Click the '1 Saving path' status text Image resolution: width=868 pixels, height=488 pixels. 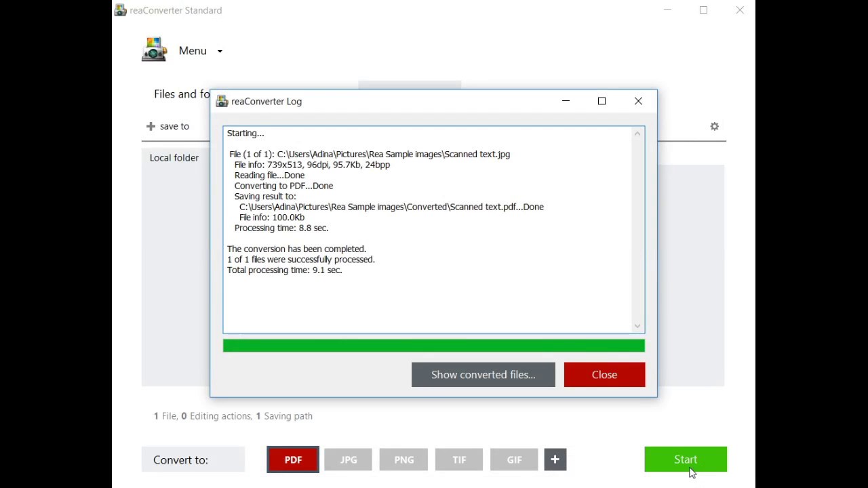pyautogui.click(x=284, y=416)
